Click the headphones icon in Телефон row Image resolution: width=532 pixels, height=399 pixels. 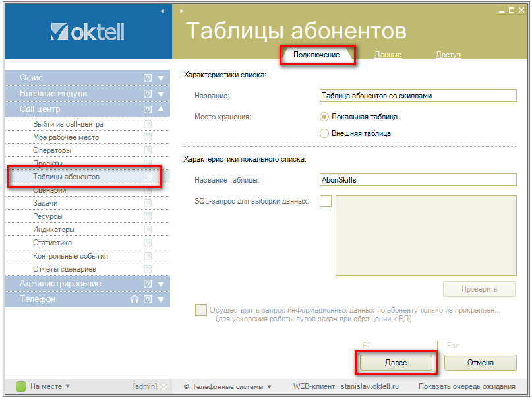[134, 299]
